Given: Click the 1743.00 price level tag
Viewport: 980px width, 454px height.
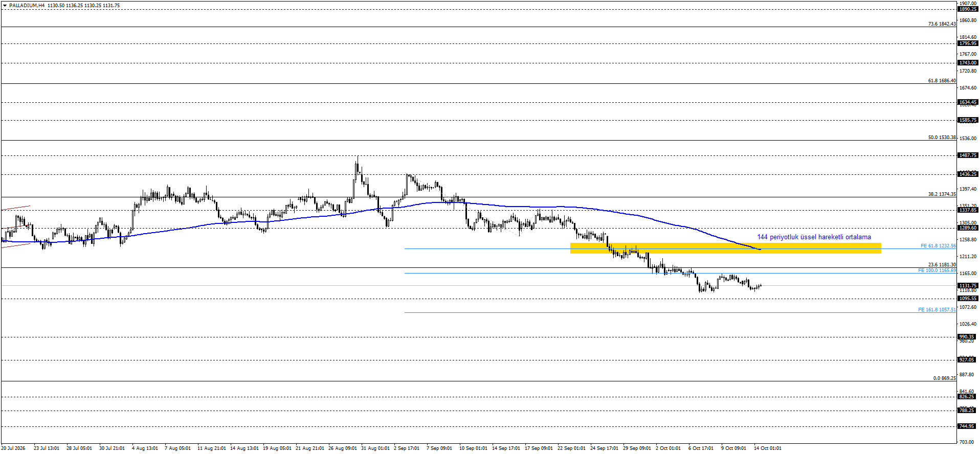Looking at the screenshot, I should click(968, 63).
